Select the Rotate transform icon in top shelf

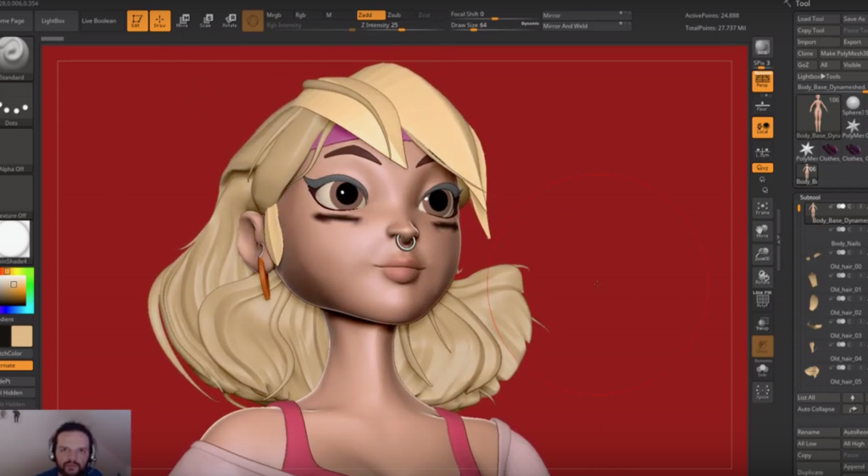[229, 21]
